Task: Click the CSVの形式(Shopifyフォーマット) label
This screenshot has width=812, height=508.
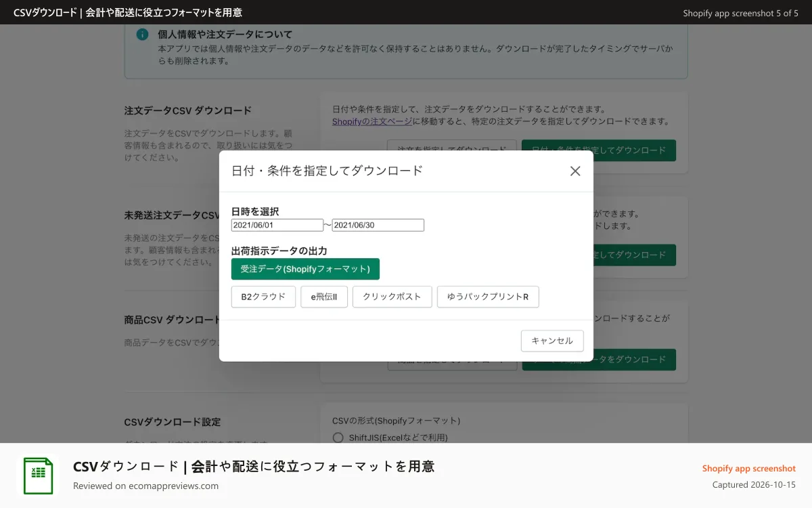Action: pos(397,421)
